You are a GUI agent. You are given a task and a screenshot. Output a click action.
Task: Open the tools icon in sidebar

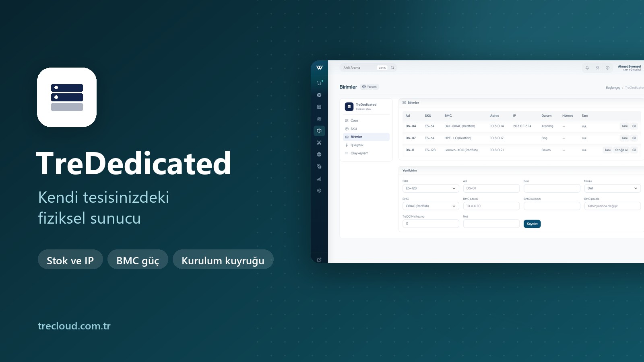click(x=319, y=143)
